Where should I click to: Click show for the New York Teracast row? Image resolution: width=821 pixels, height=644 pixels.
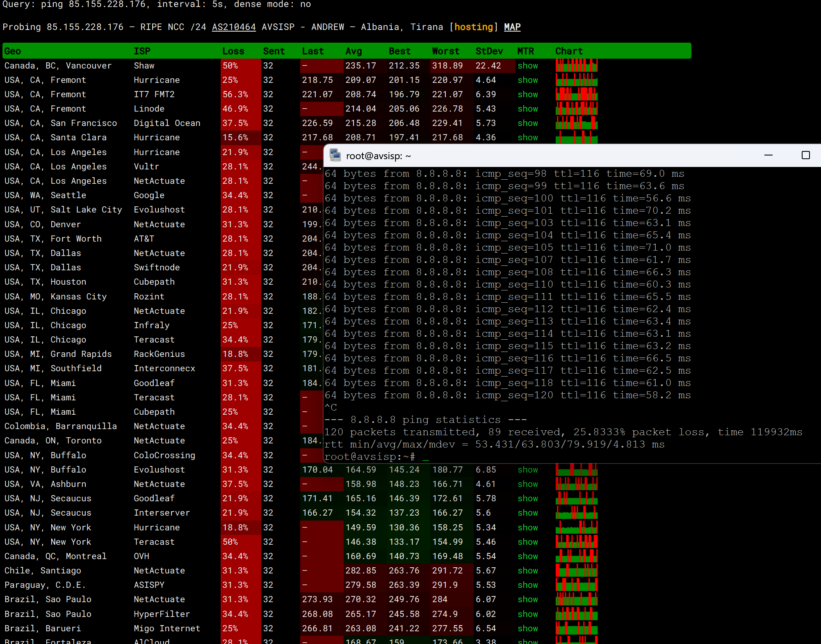coord(528,542)
